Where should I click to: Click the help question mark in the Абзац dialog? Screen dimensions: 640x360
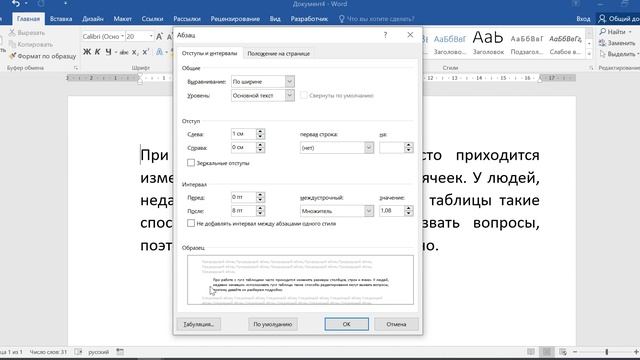point(385,35)
